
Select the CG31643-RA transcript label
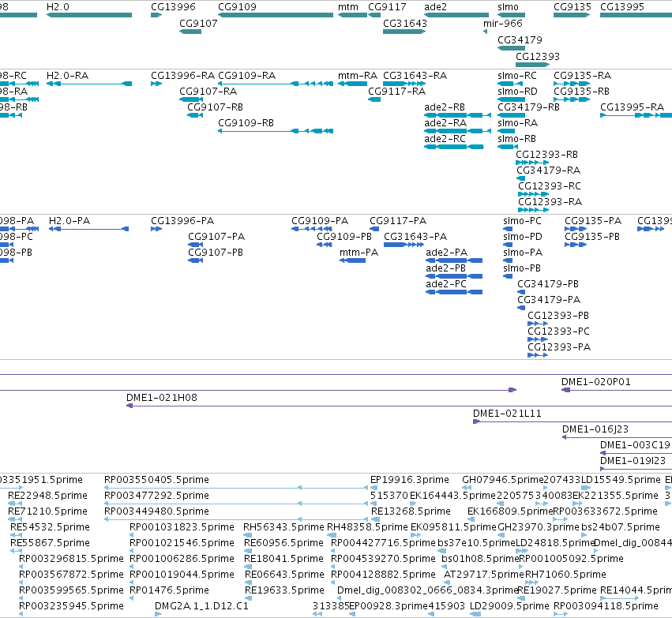click(415, 76)
